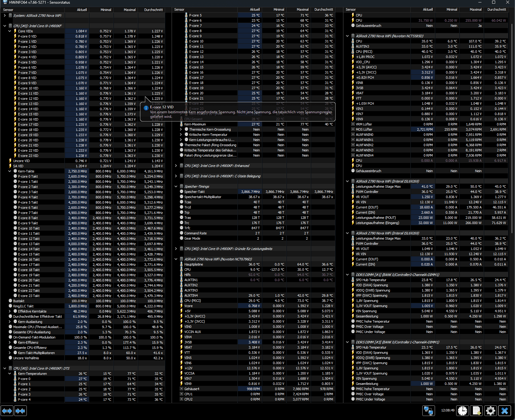Click chip icon beside System: ASRock Z790 Nova WiFi
This screenshot has height=420, width=515.
point(10,15)
